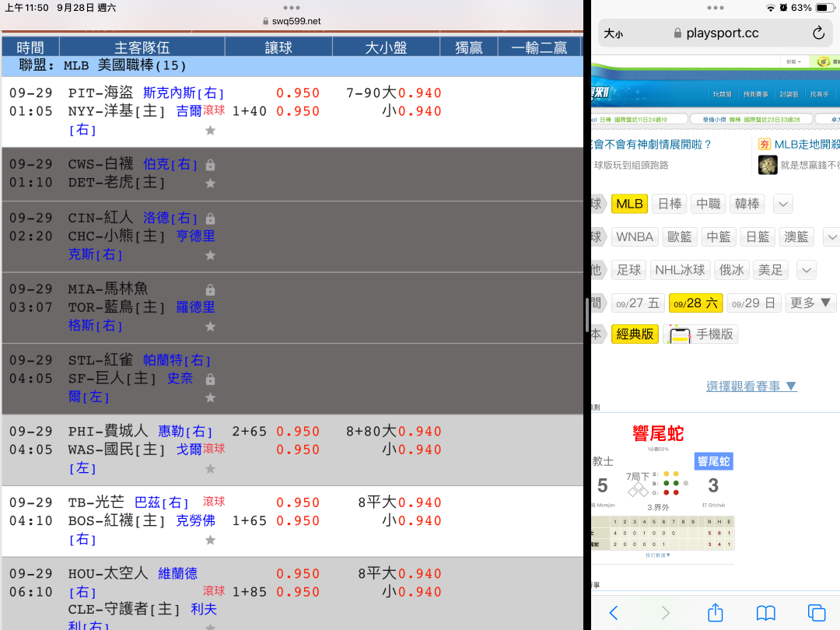Tap the battery indicator in the status bar
The width and height of the screenshot is (840, 630).
tap(824, 8)
